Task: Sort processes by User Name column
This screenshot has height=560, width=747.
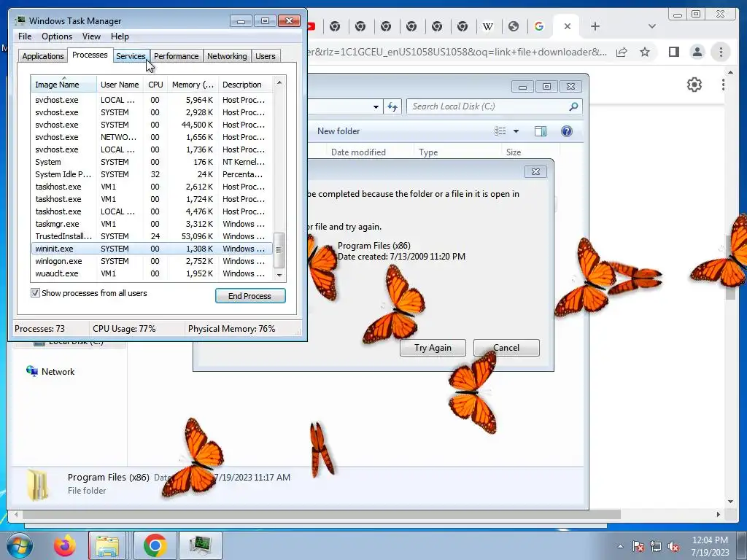Action: click(120, 85)
